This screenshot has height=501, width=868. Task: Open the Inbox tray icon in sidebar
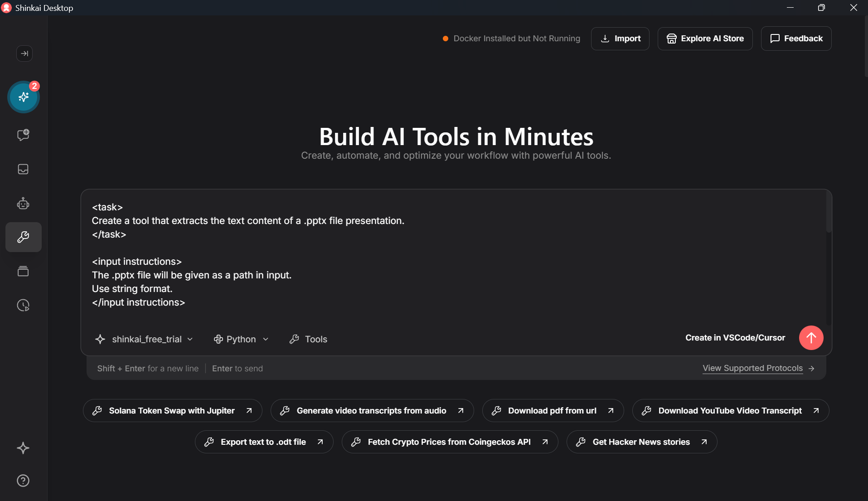[x=23, y=169]
